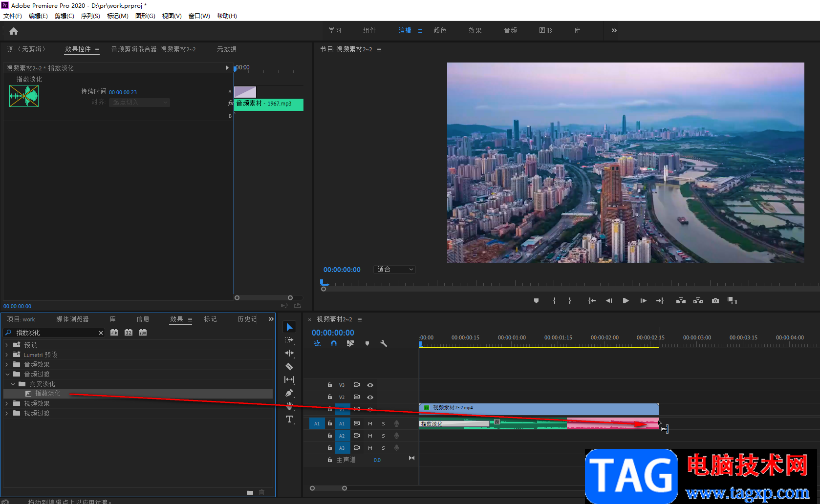Step back one frame
The height and width of the screenshot is (504, 820).
click(x=609, y=301)
